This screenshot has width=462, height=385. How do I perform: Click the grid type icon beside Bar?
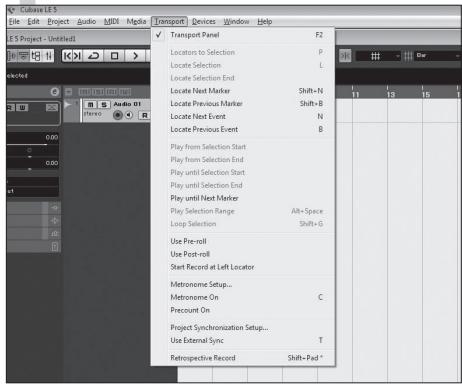[x=408, y=56]
